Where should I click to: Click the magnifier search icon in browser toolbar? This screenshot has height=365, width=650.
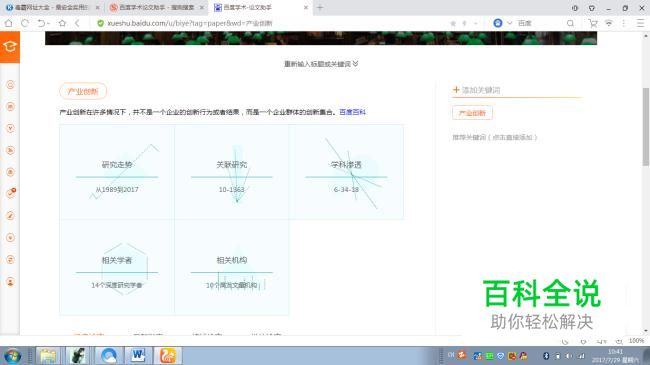pyautogui.click(x=570, y=24)
